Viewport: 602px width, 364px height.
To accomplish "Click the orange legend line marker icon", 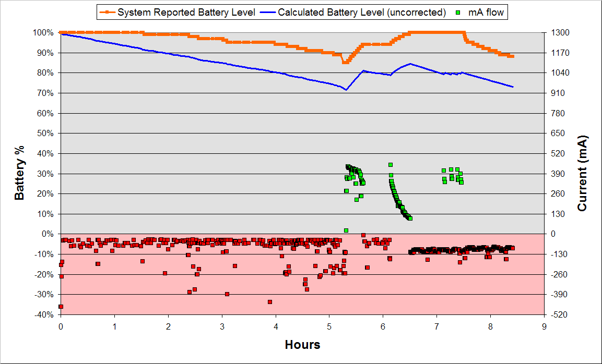I will pos(107,11).
